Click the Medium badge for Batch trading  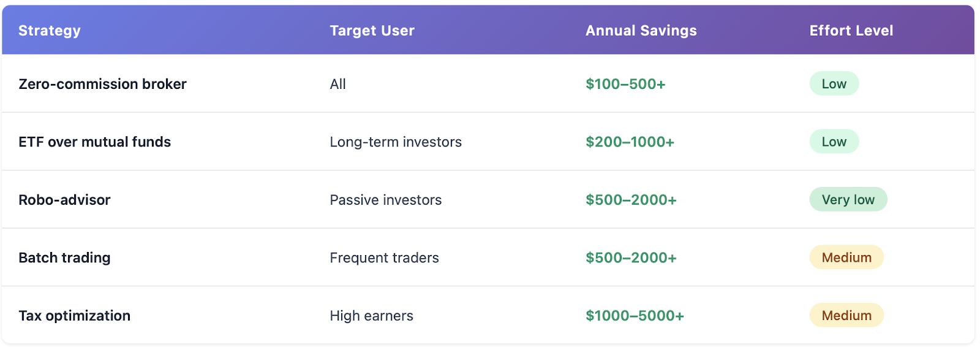tap(846, 257)
